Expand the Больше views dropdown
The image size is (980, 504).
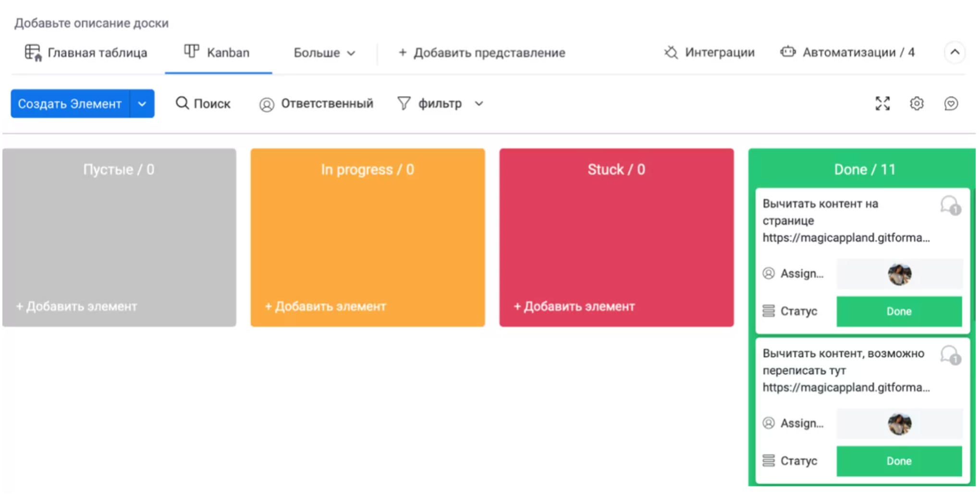324,53
